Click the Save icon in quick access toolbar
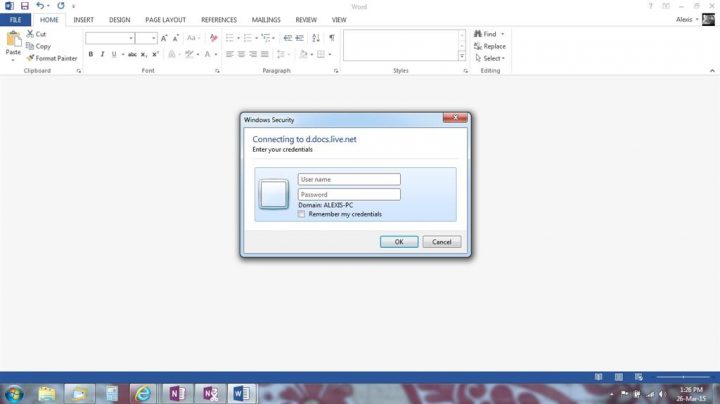The height and width of the screenshot is (404, 720). coord(24,6)
